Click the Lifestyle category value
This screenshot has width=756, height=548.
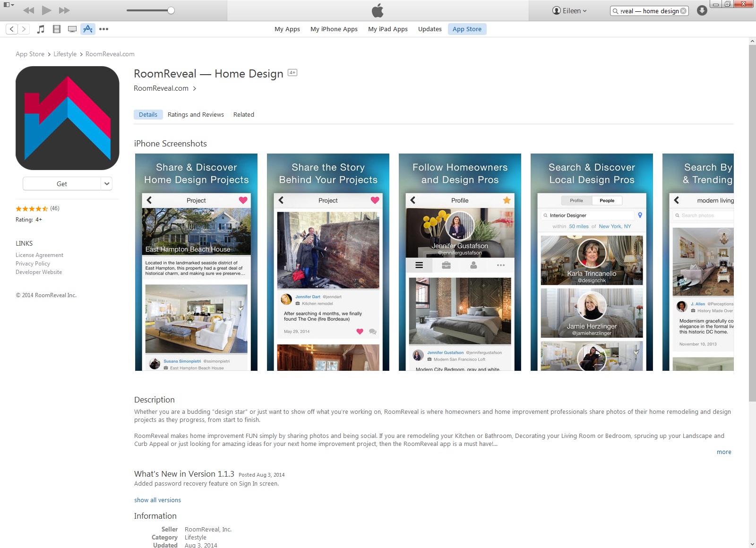pos(196,537)
